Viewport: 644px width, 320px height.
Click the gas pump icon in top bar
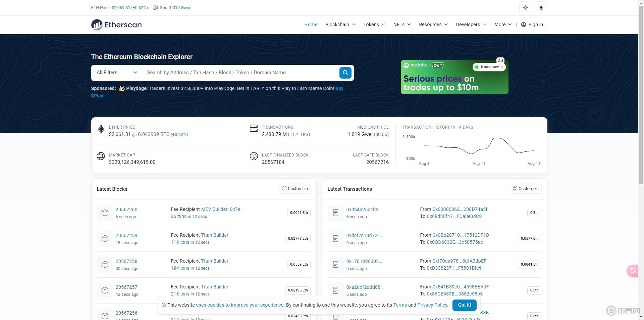coord(156,8)
